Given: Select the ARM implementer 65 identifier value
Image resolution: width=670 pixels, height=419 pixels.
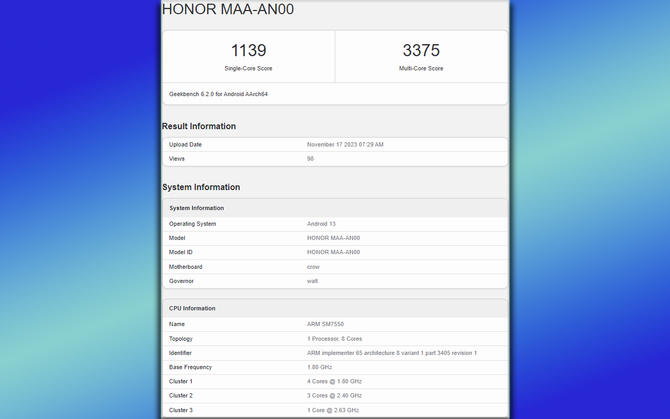Looking at the screenshot, I should click(392, 353).
